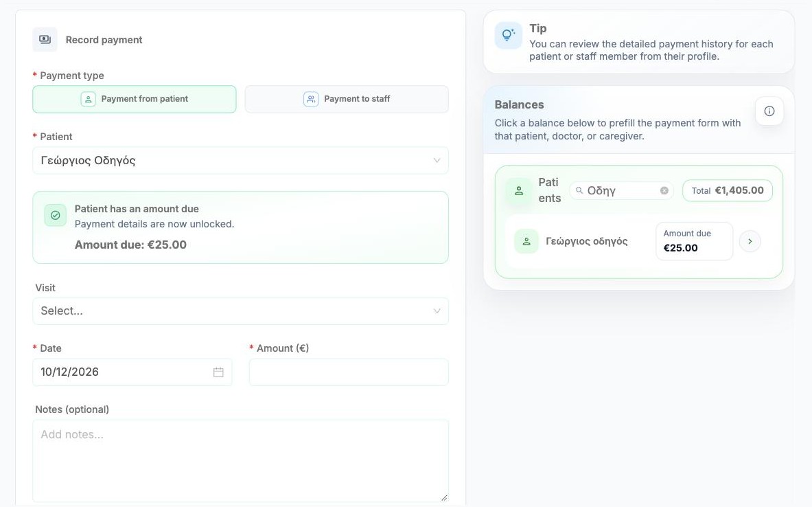Click the Notes (optional) label
812x507 pixels.
(72, 409)
